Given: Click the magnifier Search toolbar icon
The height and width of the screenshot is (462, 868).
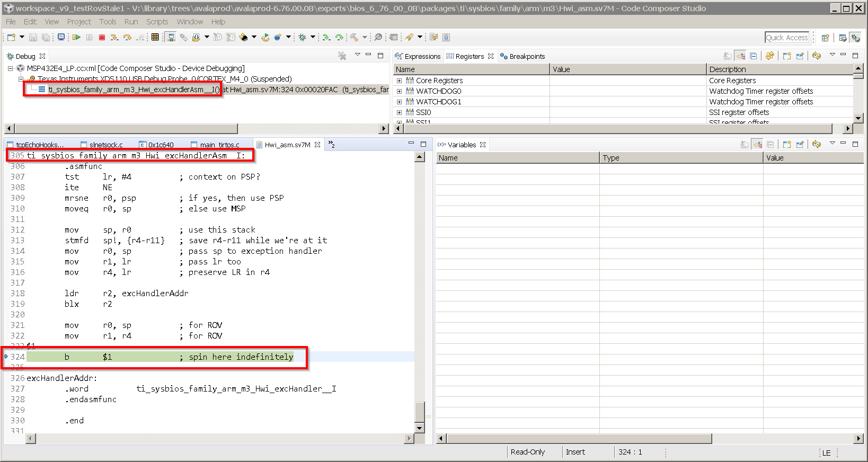Looking at the screenshot, I should [378, 37].
